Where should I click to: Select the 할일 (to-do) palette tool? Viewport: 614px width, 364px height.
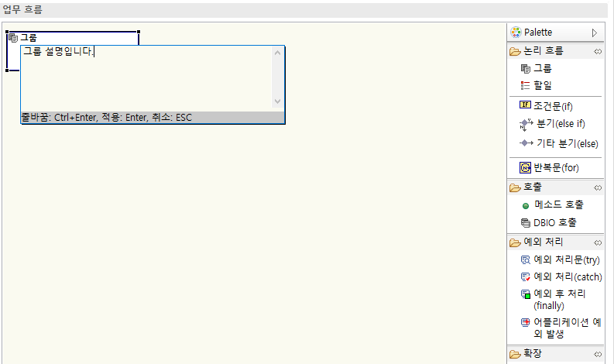click(542, 85)
